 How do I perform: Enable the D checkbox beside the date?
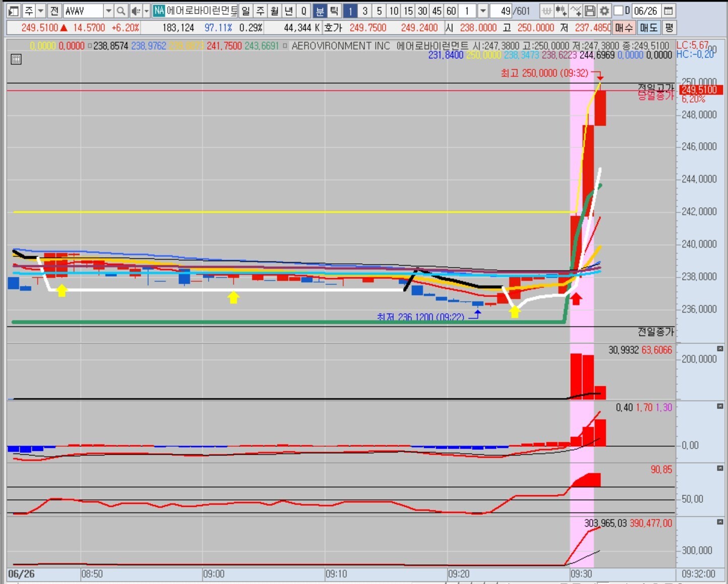click(x=619, y=11)
